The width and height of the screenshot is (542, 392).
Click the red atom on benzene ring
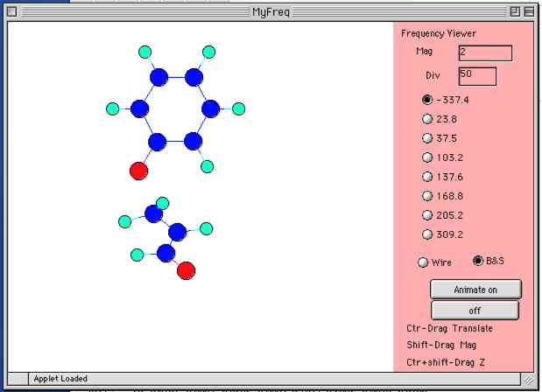[x=138, y=171]
